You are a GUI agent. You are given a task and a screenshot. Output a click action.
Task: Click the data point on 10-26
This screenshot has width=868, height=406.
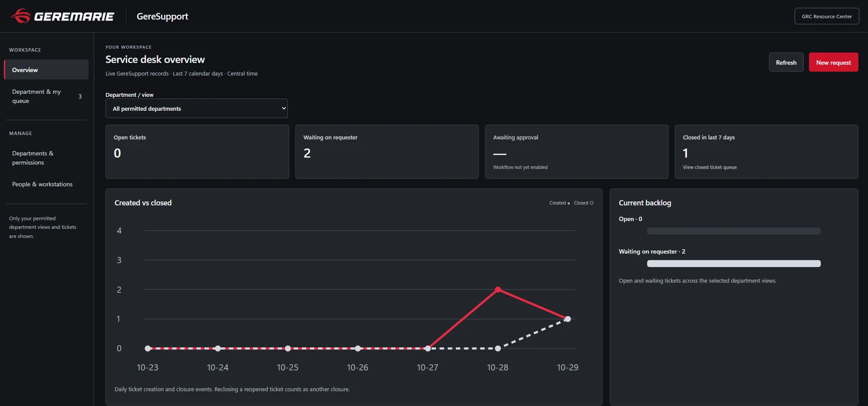pos(358,348)
